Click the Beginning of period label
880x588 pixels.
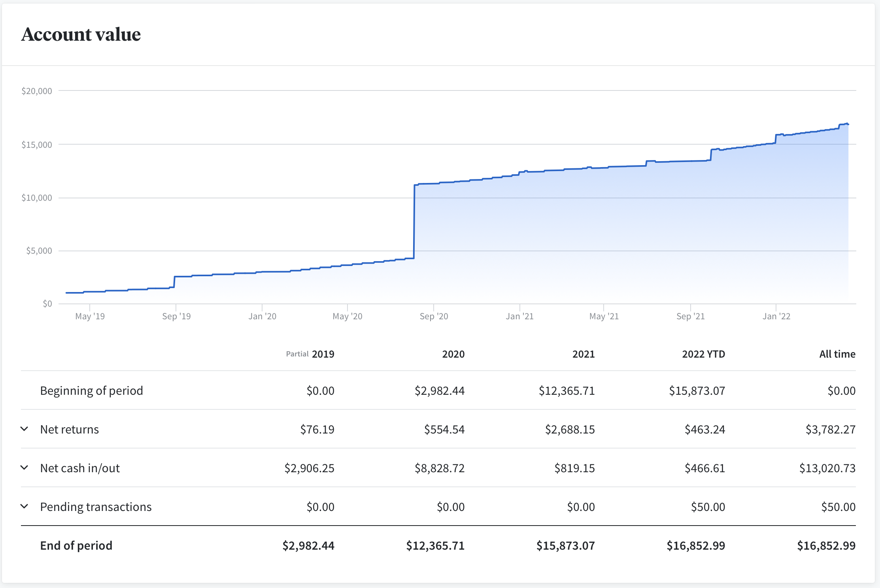click(x=92, y=390)
